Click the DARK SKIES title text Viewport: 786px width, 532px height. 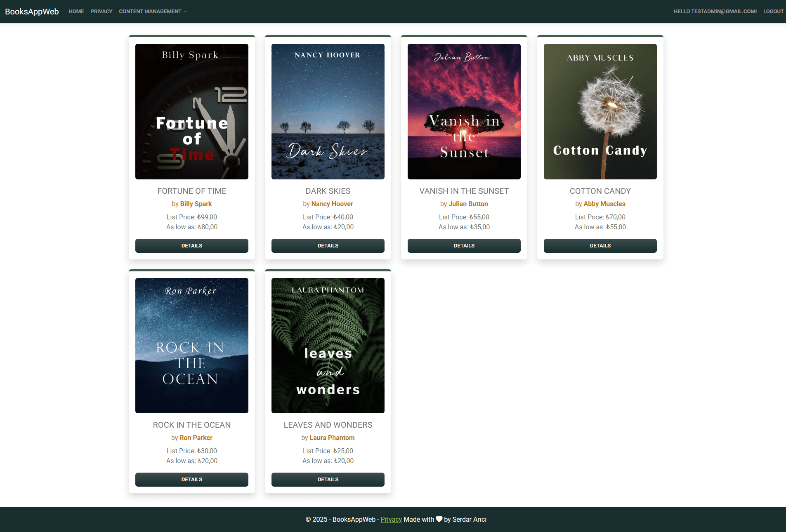click(328, 191)
